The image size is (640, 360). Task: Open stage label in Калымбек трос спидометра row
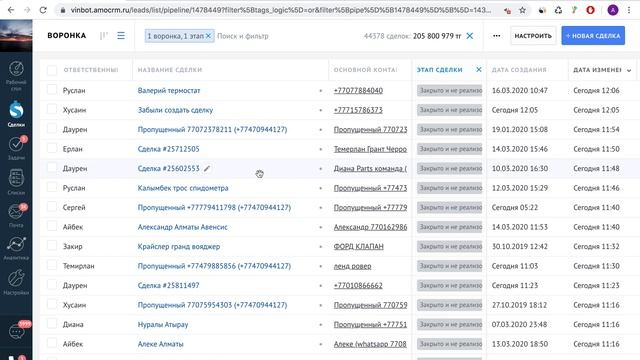tap(449, 188)
